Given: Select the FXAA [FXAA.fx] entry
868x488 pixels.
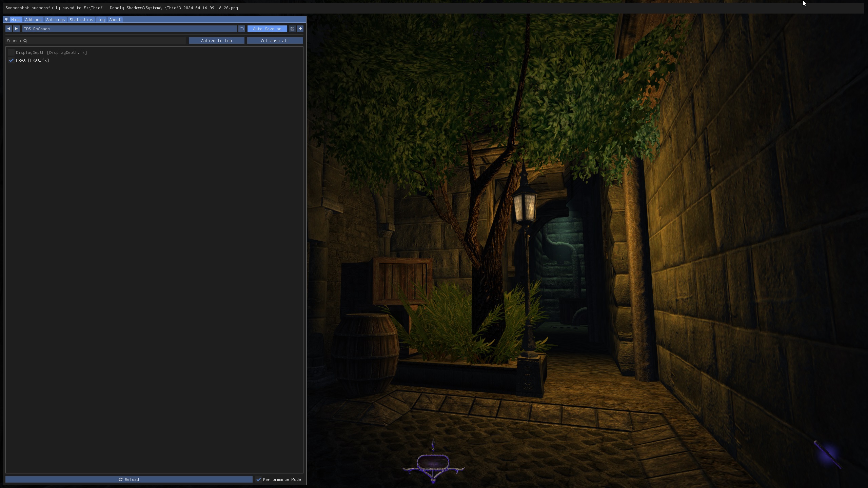Looking at the screenshot, I should pos(33,60).
